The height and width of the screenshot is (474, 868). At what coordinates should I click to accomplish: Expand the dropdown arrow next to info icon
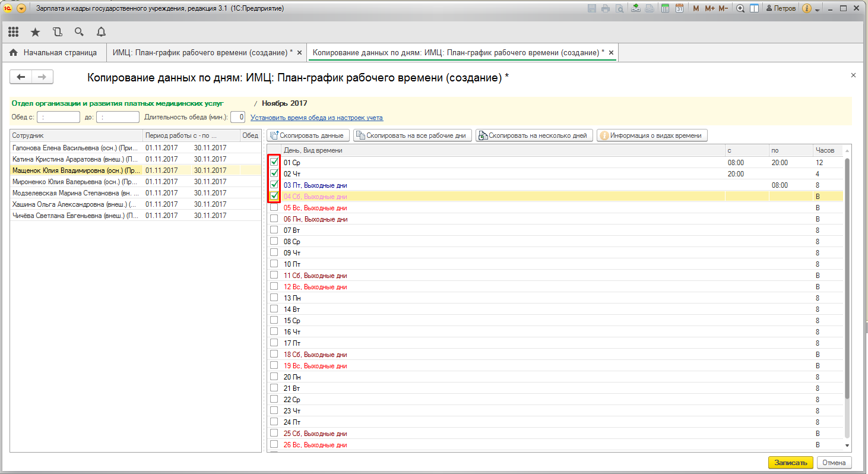coord(818,10)
